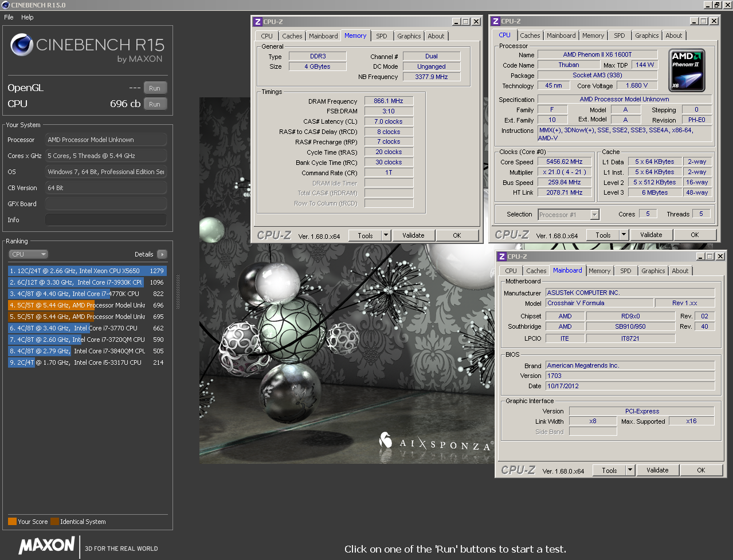Click Validate in CPU-tab CPU-Z window
This screenshot has height=560, width=733.
coord(651,235)
